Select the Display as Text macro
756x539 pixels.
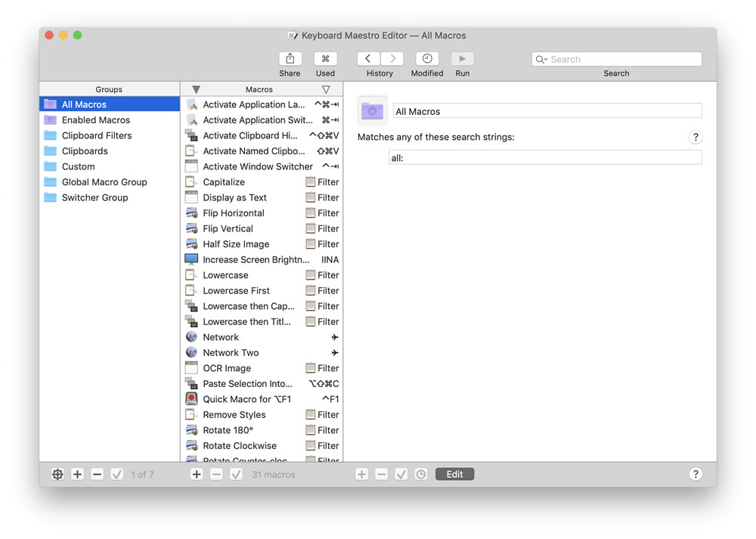(x=262, y=197)
